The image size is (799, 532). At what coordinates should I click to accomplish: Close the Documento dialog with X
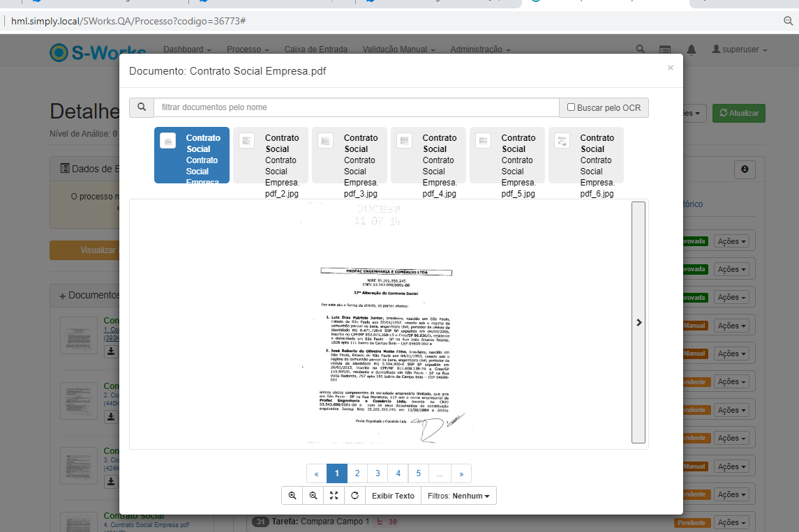coord(671,68)
